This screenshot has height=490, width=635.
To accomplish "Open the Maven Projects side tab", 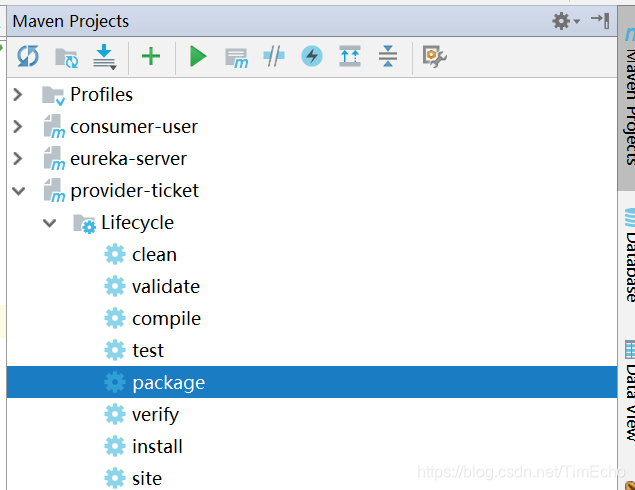I will (x=627, y=97).
